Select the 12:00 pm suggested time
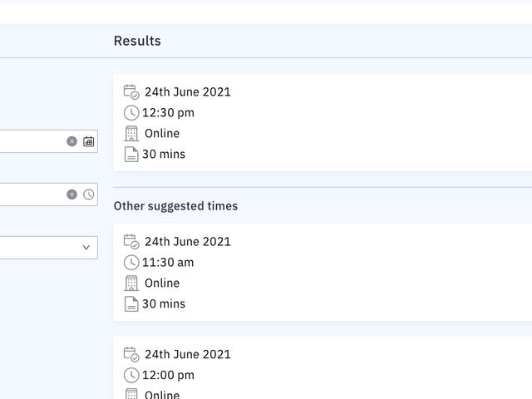Viewport: 532px width, 399px height. [x=169, y=376]
